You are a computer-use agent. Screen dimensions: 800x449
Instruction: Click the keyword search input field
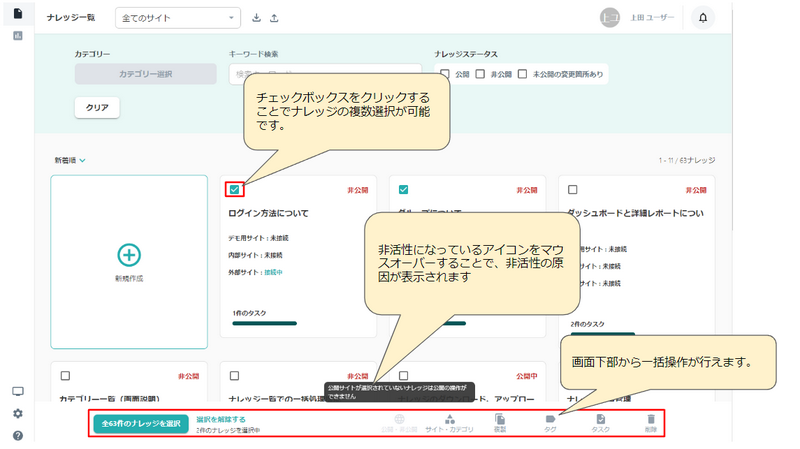325,74
